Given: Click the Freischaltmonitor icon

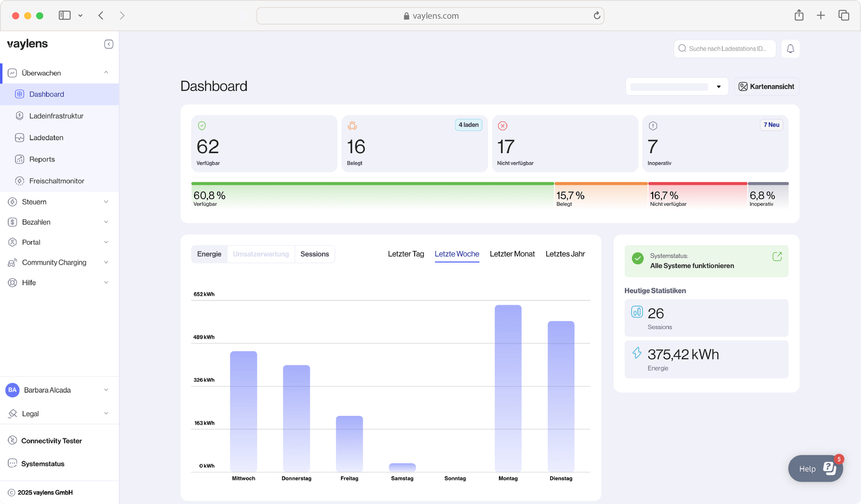Looking at the screenshot, I should pos(19,181).
